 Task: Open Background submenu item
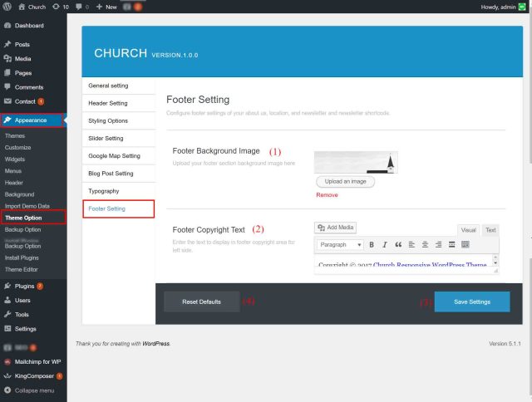pos(20,194)
